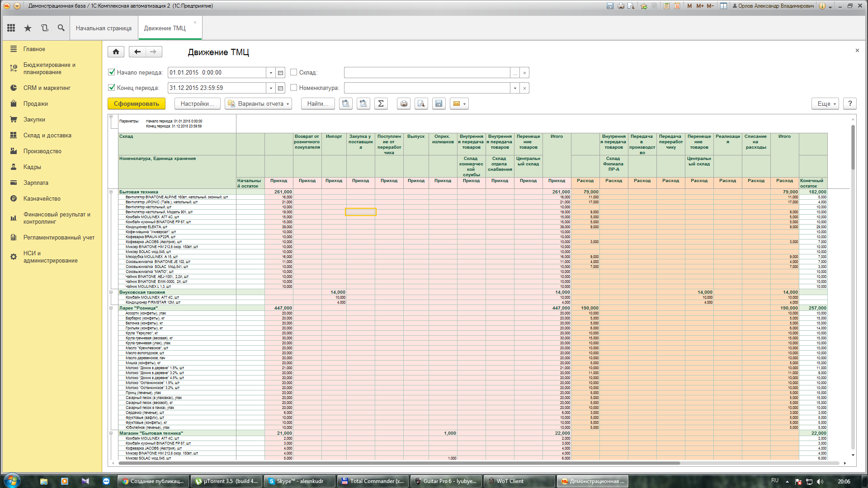
Task: Click Найти... button
Action: tap(318, 104)
